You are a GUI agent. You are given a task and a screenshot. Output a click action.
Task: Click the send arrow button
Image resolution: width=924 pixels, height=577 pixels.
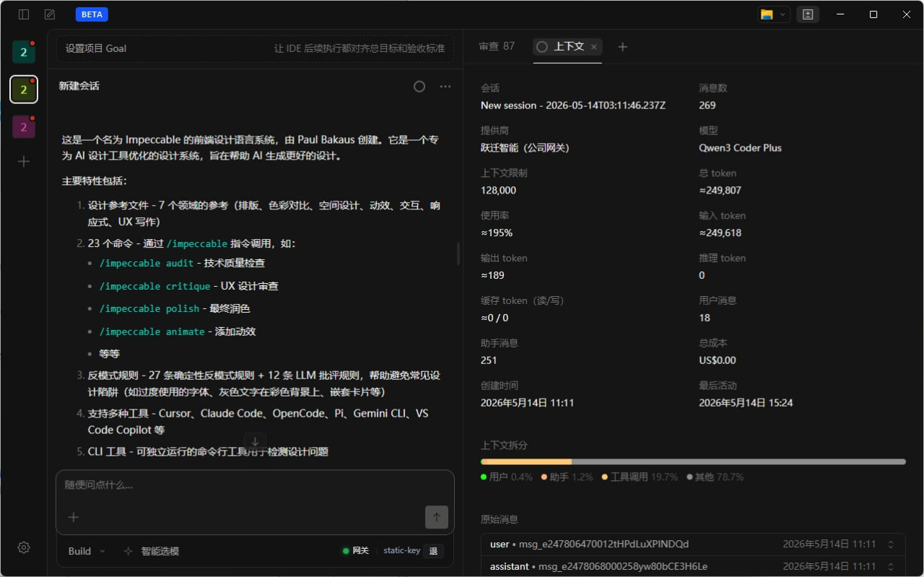click(x=437, y=517)
